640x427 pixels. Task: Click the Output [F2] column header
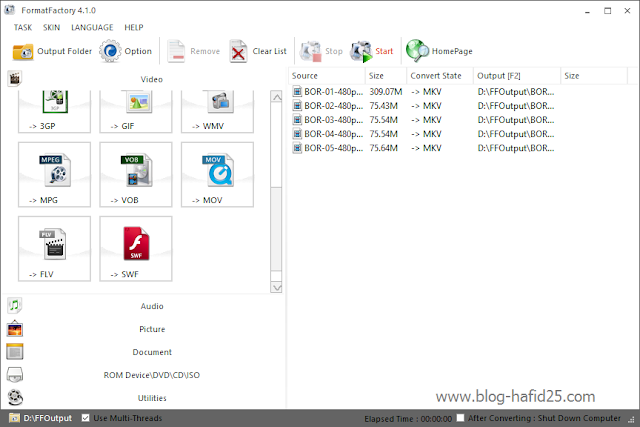pos(517,76)
